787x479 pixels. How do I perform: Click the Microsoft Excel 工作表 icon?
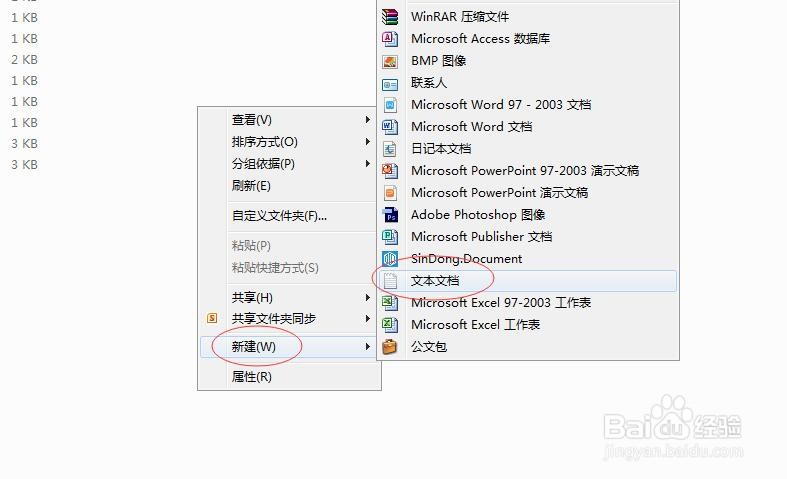(x=390, y=325)
